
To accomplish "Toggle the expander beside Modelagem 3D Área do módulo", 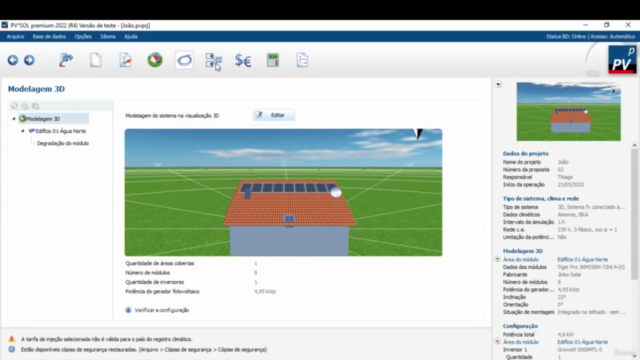I will click(x=497, y=259).
